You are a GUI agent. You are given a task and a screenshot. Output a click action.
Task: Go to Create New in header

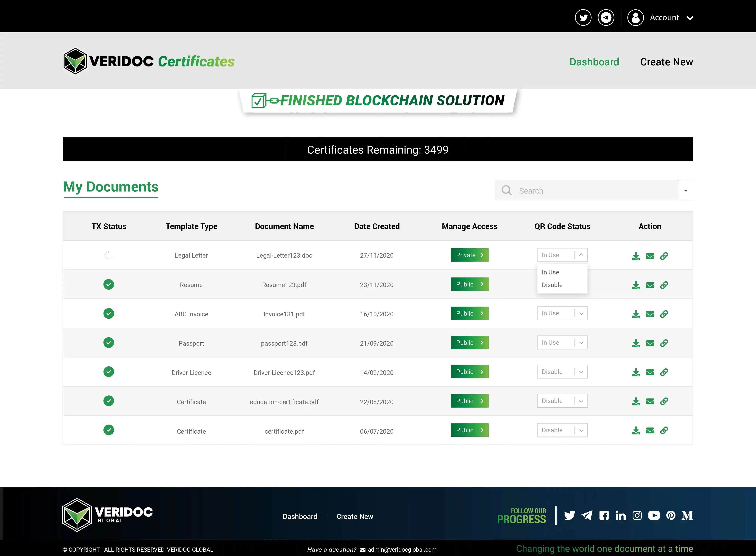[666, 62]
